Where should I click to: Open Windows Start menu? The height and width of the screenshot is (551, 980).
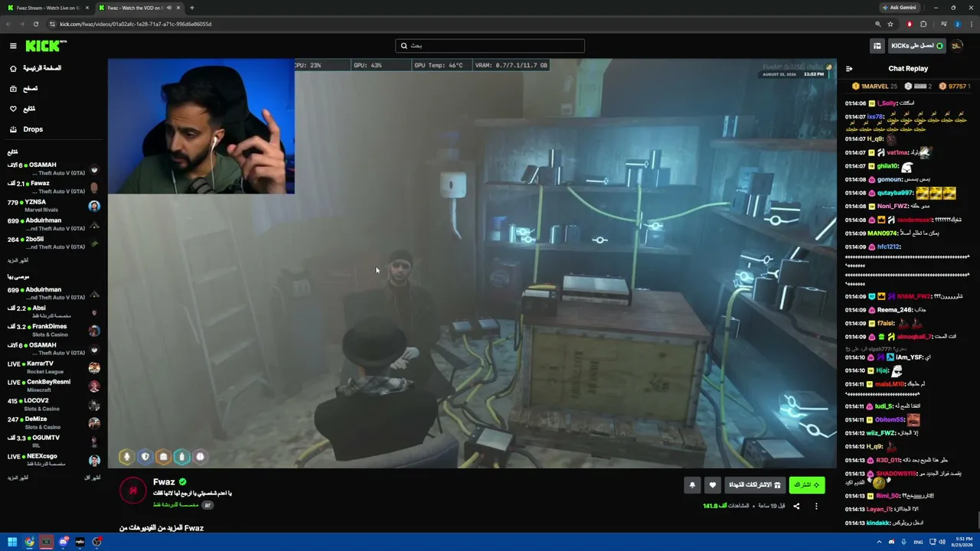coord(12,542)
